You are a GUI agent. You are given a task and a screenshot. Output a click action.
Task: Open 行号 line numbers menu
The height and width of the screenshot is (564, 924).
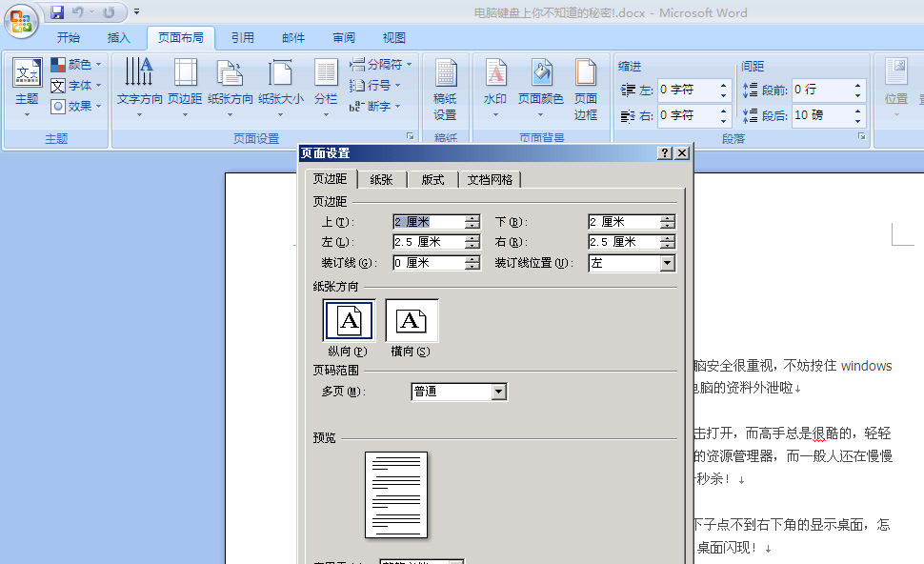[x=374, y=86]
